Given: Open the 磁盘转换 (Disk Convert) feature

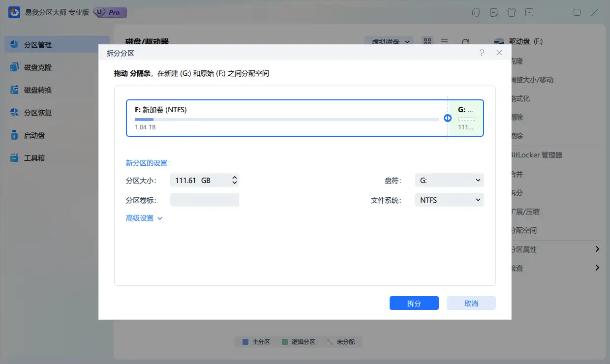Looking at the screenshot, I should point(38,90).
